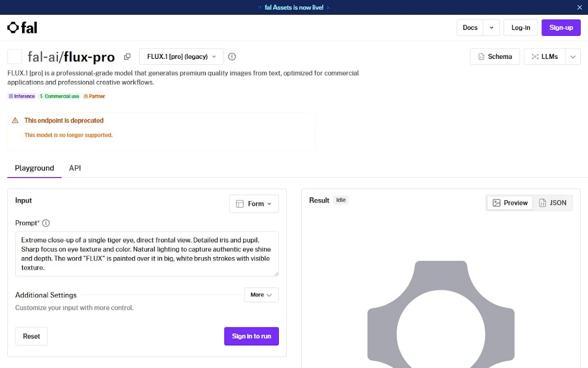This screenshot has height=368, width=588.
Task: Click the Idle status badge
Action: click(341, 200)
